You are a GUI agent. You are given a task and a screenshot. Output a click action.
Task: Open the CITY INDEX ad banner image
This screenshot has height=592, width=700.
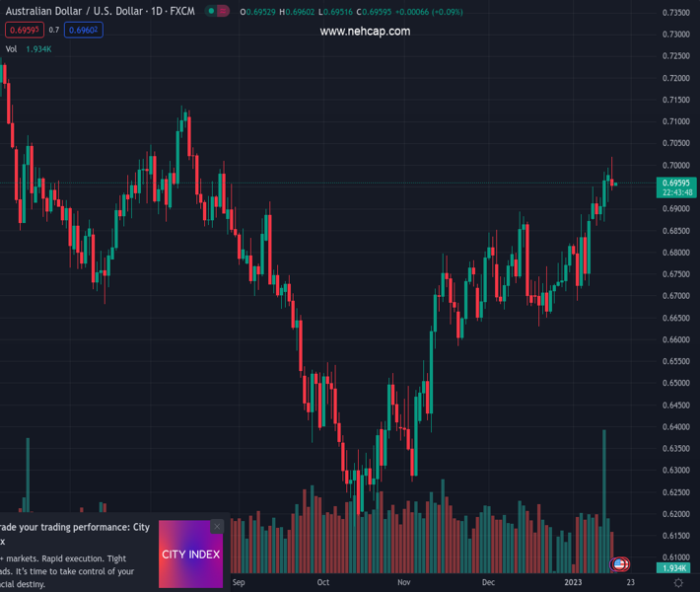click(190, 555)
